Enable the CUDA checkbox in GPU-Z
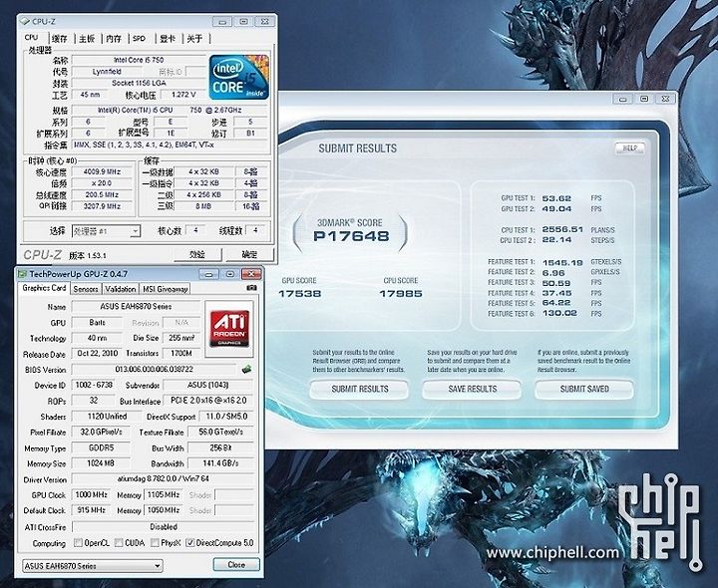The image size is (718, 588). 119,543
